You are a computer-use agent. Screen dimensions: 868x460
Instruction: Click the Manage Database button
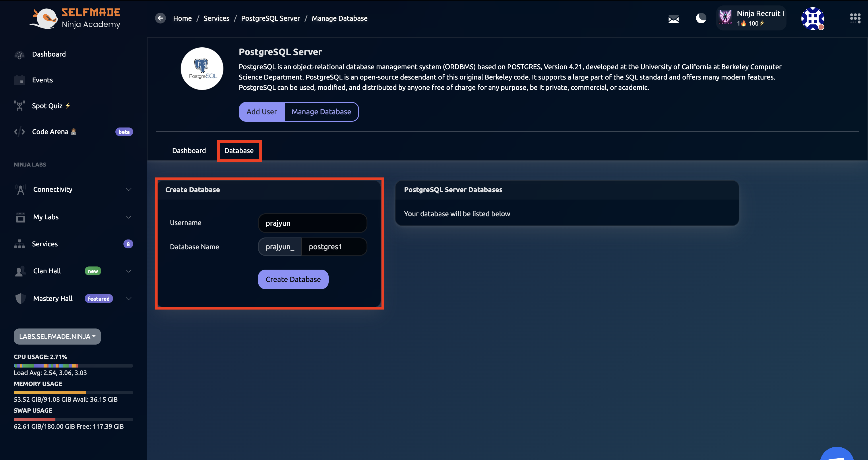[321, 112]
